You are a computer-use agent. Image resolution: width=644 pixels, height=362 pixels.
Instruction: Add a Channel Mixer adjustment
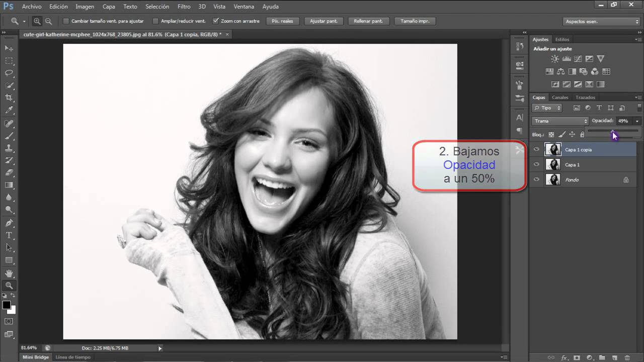click(595, 71)
